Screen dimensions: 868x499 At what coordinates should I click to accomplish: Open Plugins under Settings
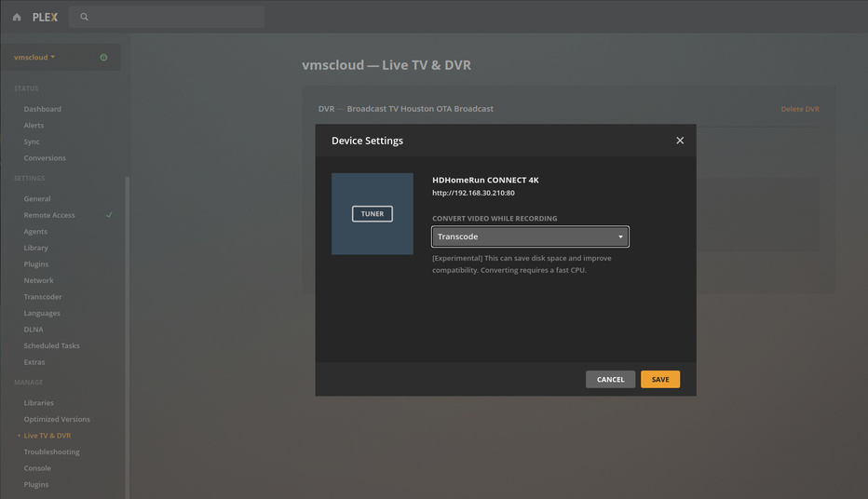(36, 263)
